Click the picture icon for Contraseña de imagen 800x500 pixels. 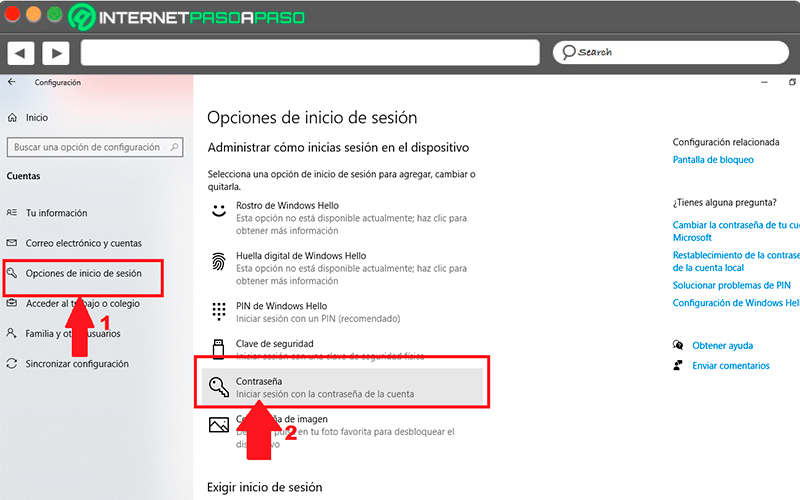pyautogui.click(x=219, y=424)
